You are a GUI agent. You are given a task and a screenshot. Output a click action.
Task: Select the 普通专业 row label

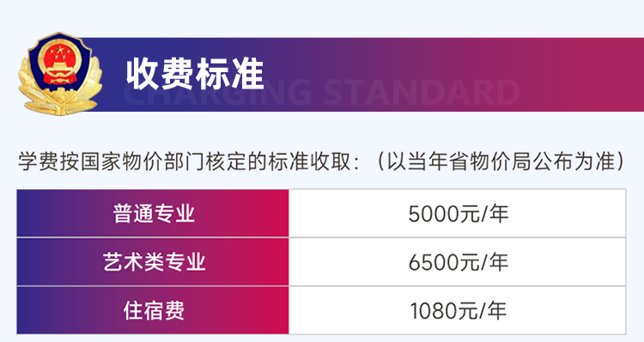pos(154,213)
